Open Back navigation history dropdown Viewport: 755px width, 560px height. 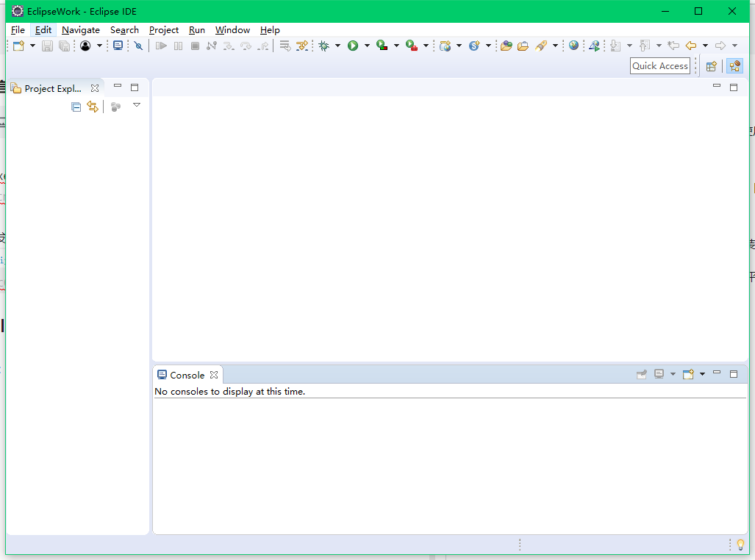click(x=706, y=46)
